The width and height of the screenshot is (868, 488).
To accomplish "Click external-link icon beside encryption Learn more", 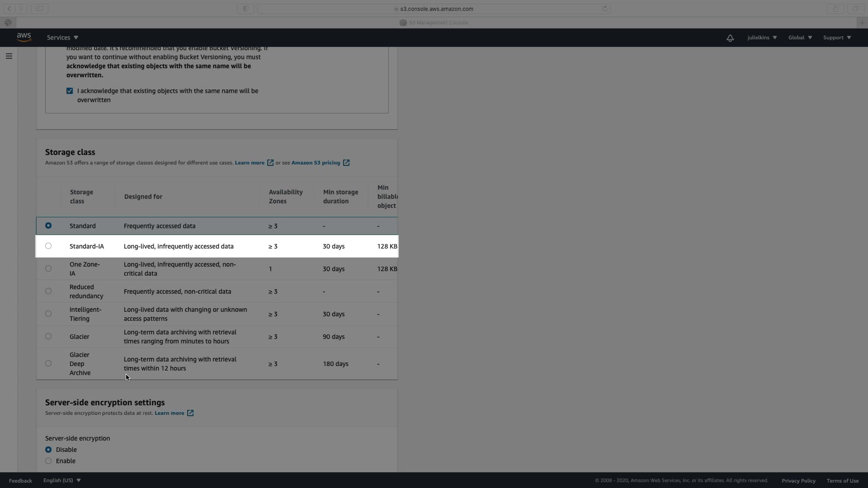I will coord(190,413).
